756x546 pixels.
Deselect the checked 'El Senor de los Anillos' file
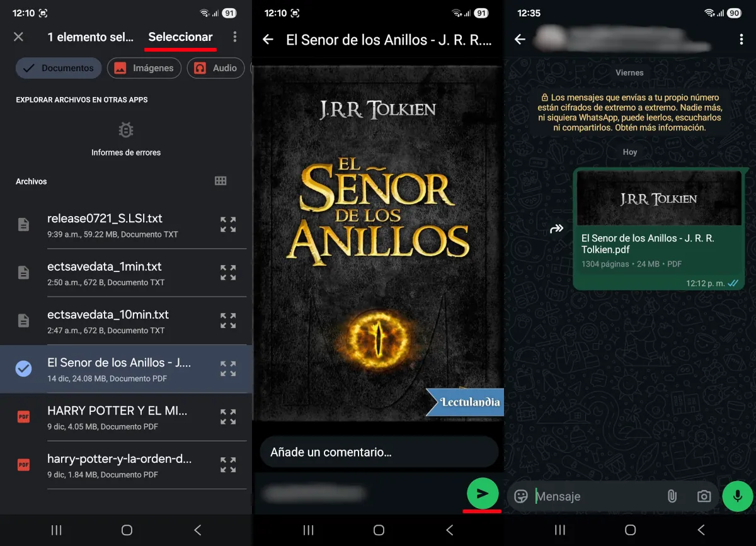pyautogui.click(x=24, y=368)
